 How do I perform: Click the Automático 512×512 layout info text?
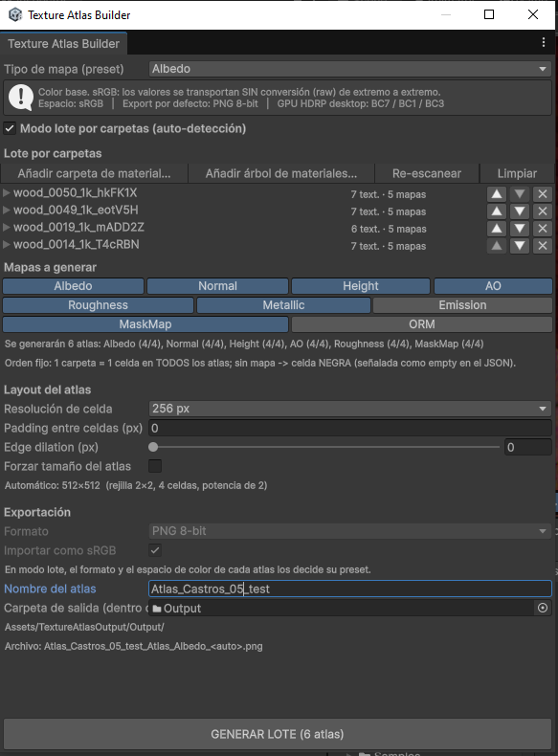[136, 485]
